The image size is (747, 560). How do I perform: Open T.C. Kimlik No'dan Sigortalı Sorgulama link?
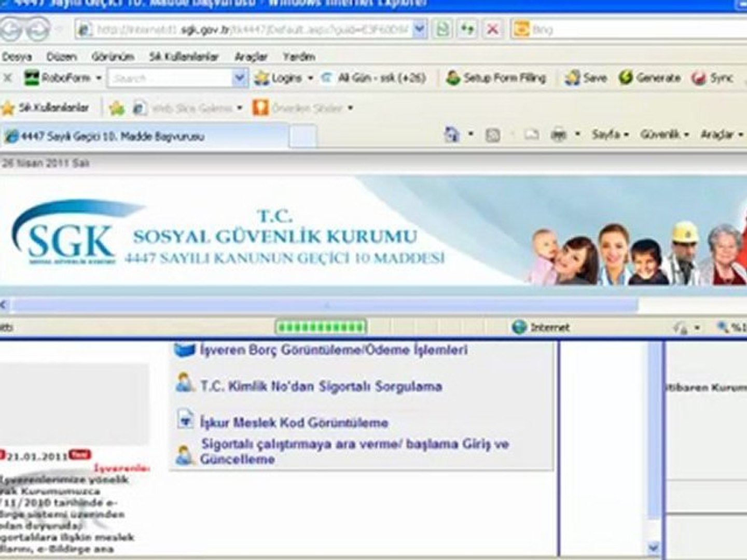(321, 386)
